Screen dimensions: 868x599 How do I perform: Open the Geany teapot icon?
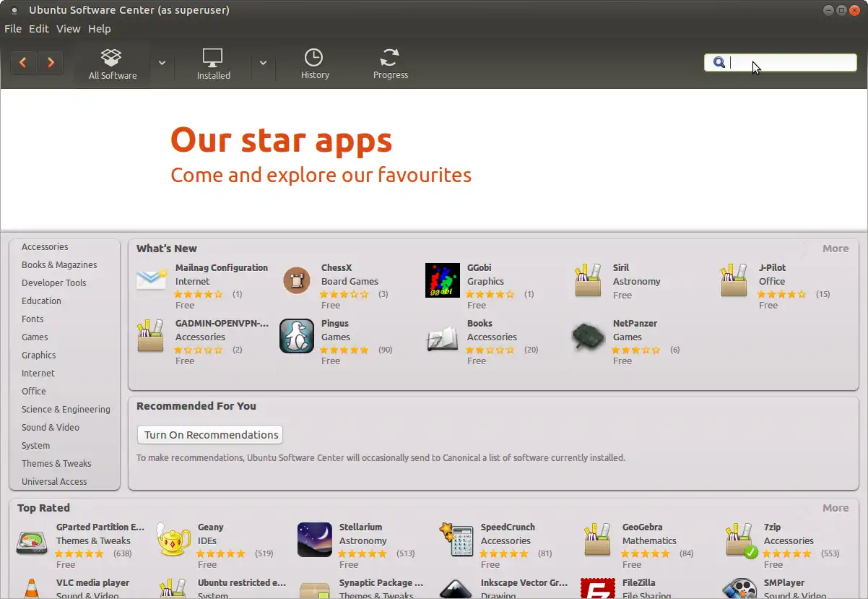coord(173,540)
